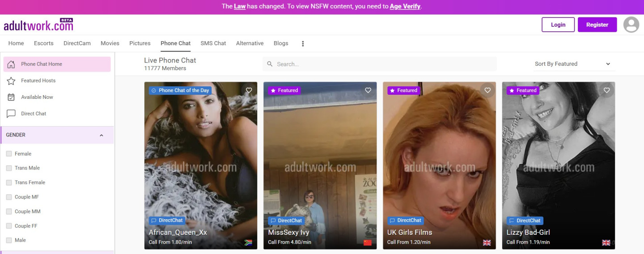644x254 pixels.
Task: Click 'Call From 1.20/min' rate text
Action: [409, 242]
